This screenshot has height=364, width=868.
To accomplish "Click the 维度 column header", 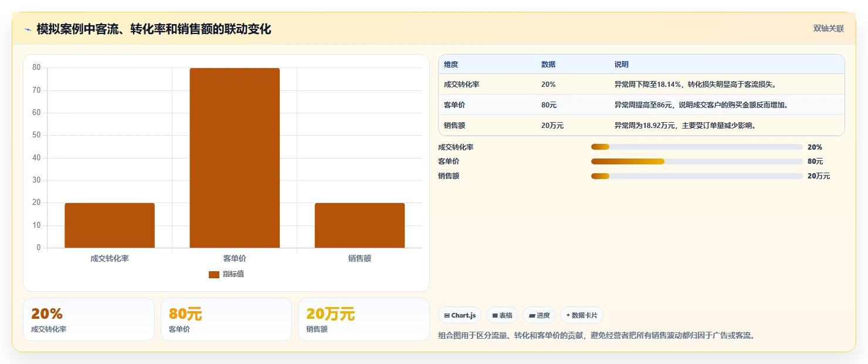I will point(451,64).
